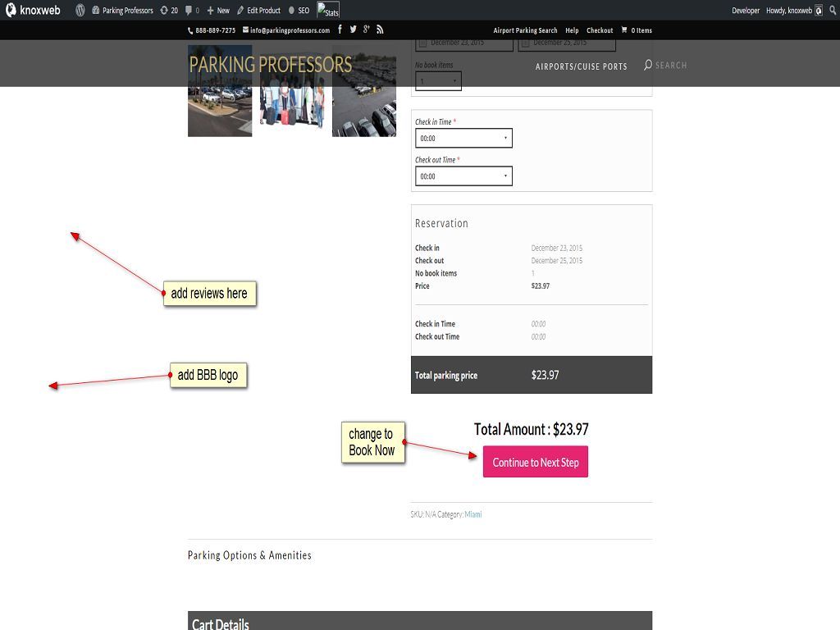Open the Facebook social icon
This screenshot has height=630, width=840.
(x=340, y=30)
